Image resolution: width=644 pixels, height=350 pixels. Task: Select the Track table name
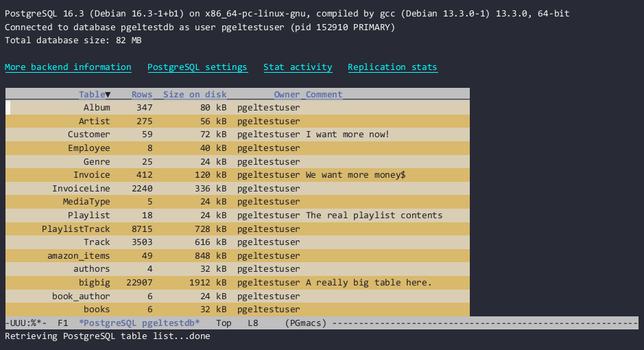pyautogui.click(x=97, y=242)
